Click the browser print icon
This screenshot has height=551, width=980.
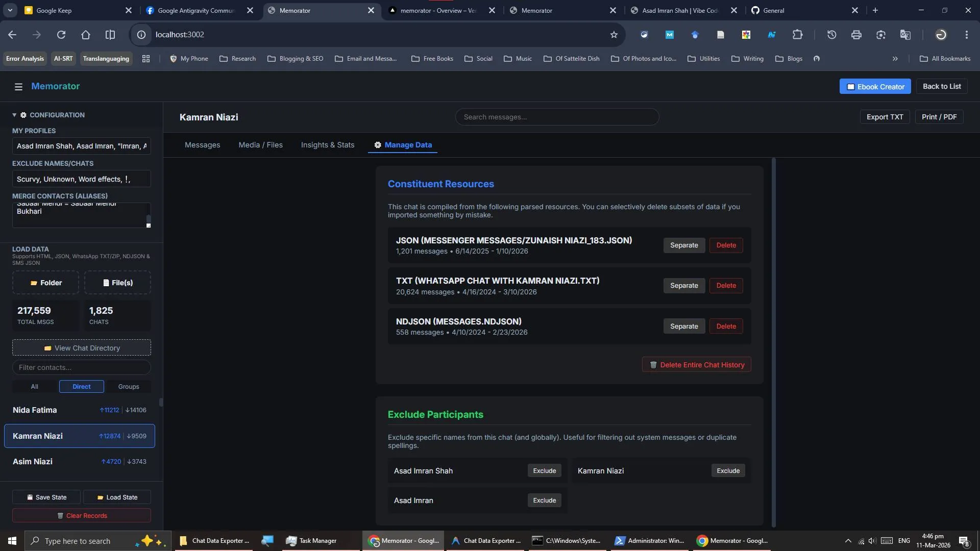pyautogui.click(x=856, y=35)
